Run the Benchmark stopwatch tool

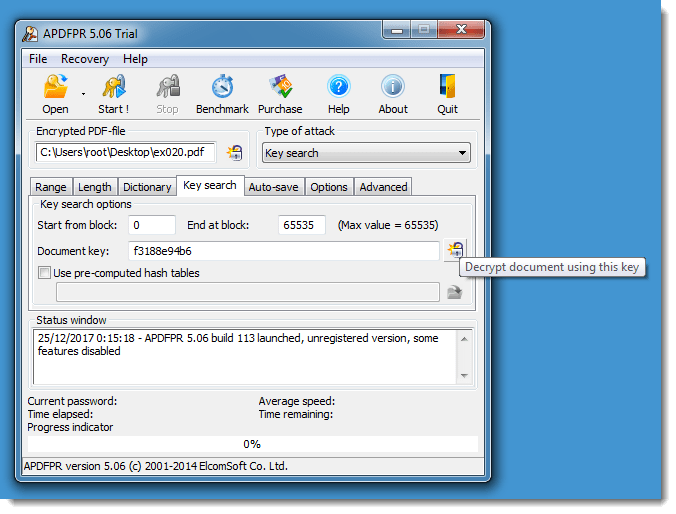222,87
